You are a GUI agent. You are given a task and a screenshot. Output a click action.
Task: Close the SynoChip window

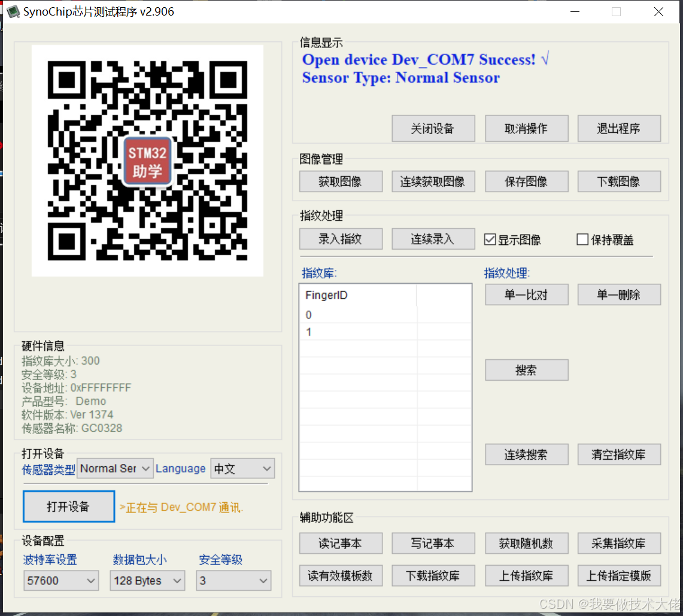(658, 12)
